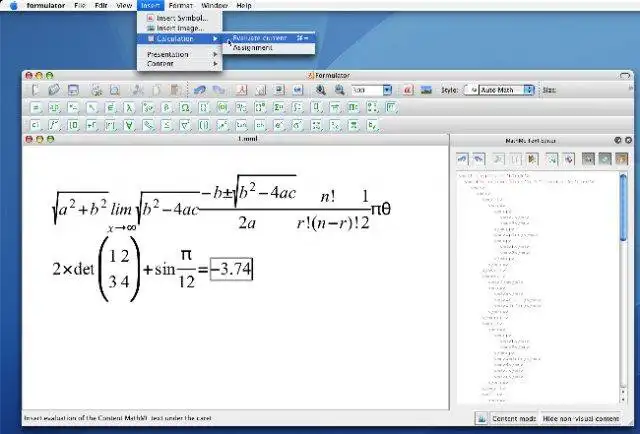Click the boxed result -3.74 in the formula

coord(231,269)
